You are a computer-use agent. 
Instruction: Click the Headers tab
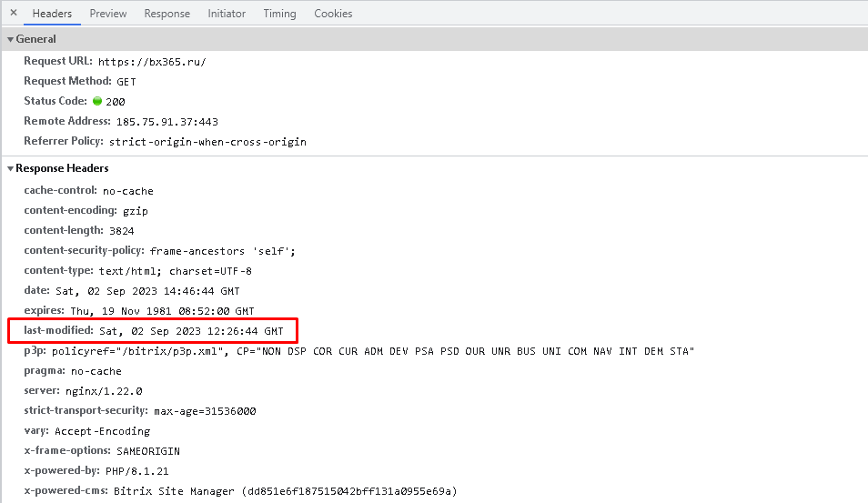click(x=52, y=14)
